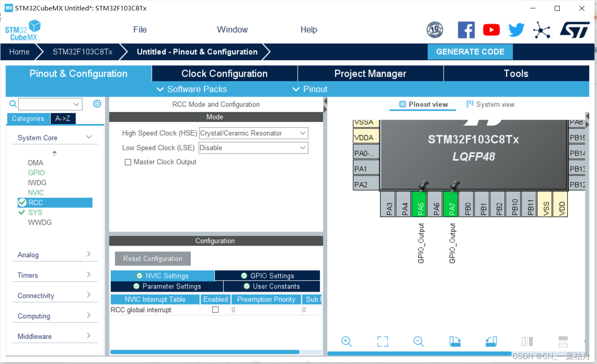Open the ST community network icon
This screenshot has width=597, height=364.
(541, 30)
